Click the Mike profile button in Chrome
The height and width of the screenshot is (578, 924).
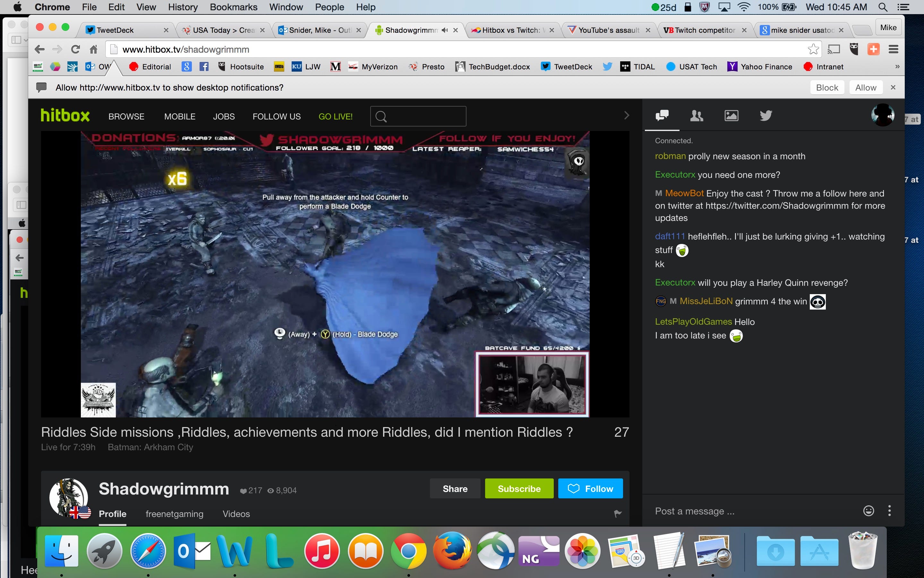[x=888, y=28]
